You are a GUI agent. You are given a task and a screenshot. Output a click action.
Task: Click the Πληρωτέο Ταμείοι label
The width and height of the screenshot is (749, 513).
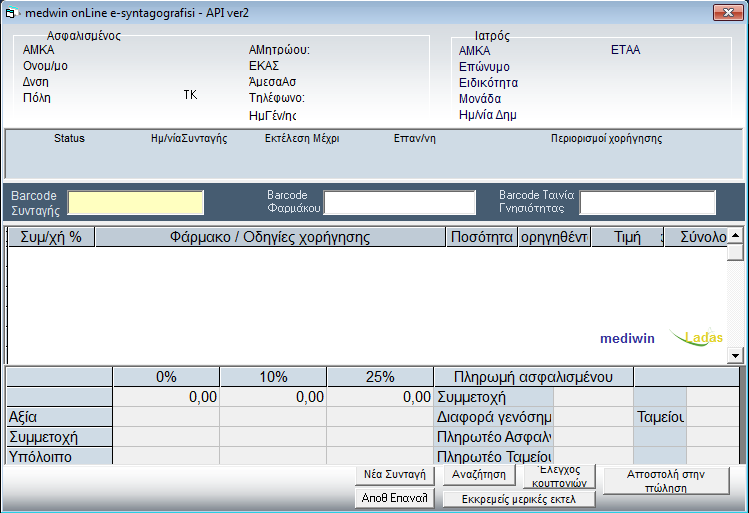494,457
